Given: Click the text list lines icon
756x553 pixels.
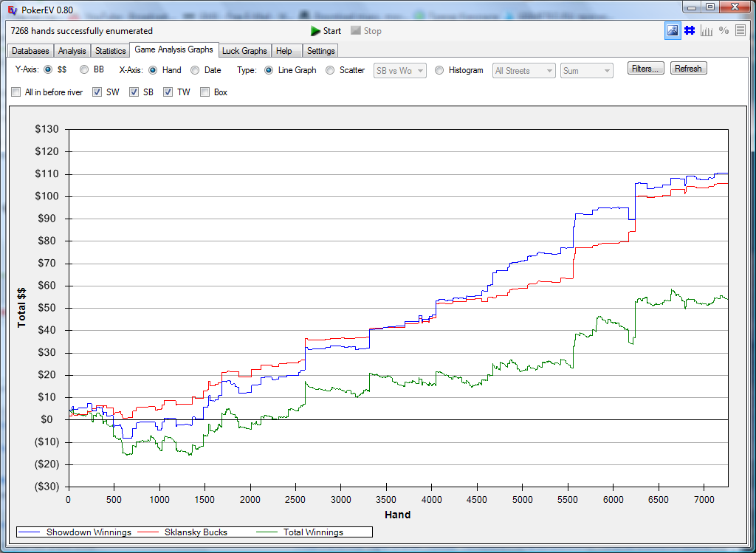Looking at the screenshot, I should [x=740, y=30].
